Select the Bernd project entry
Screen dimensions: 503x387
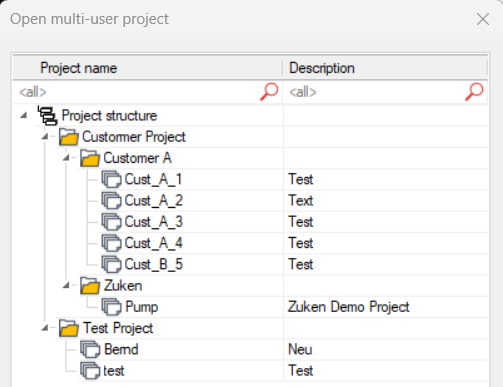click(121, 350)
